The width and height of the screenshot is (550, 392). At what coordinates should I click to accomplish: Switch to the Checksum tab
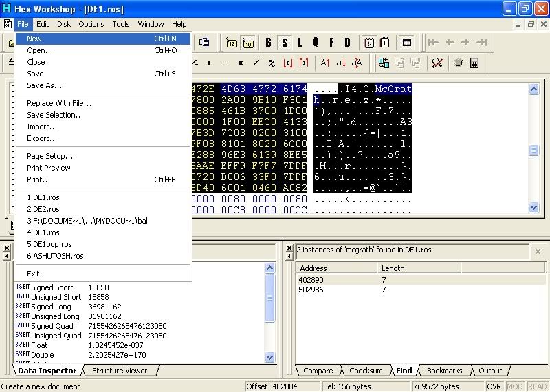pyautogui.click(x=366, y=371)
